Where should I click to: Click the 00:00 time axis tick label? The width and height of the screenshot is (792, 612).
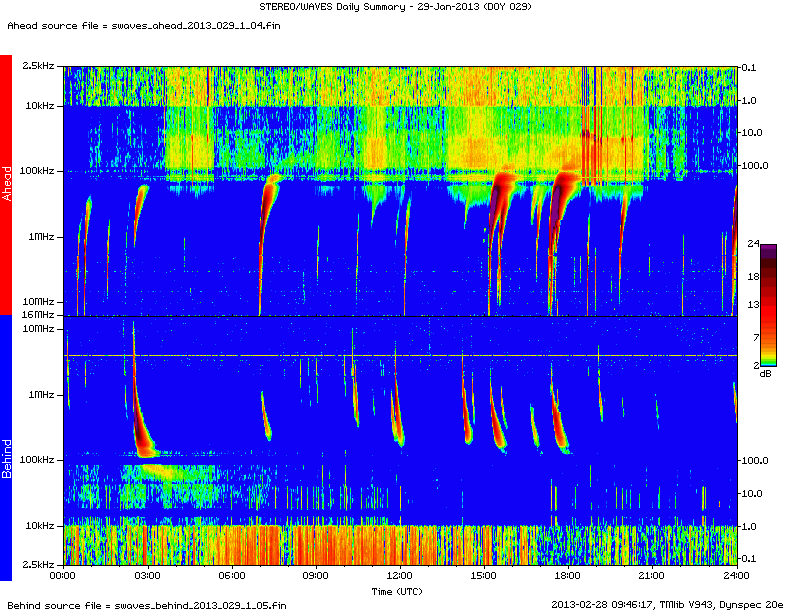coord(63,576)
